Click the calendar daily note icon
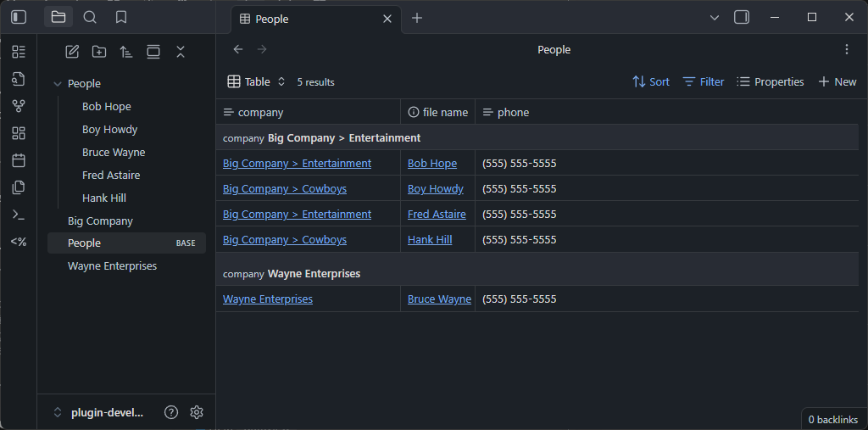This screenshot has width=868, height=430. (x=19, y=160)
